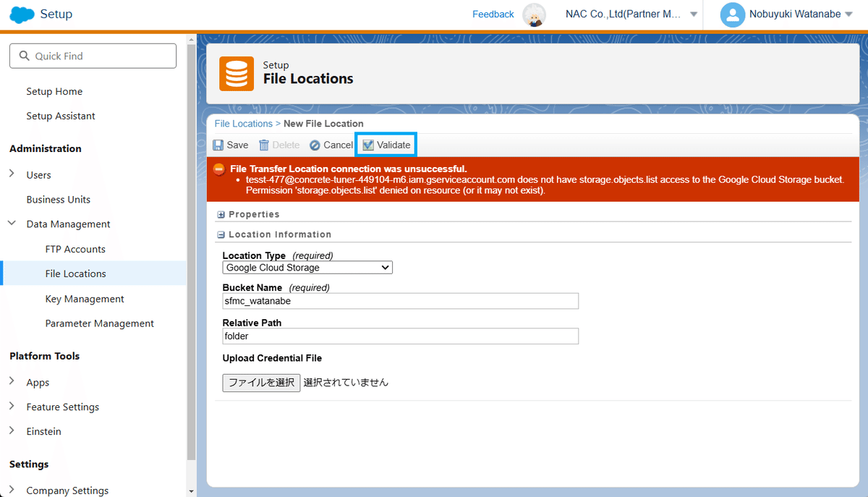
Task: Open Setup Home in sidebar
Action: [54, 91]
